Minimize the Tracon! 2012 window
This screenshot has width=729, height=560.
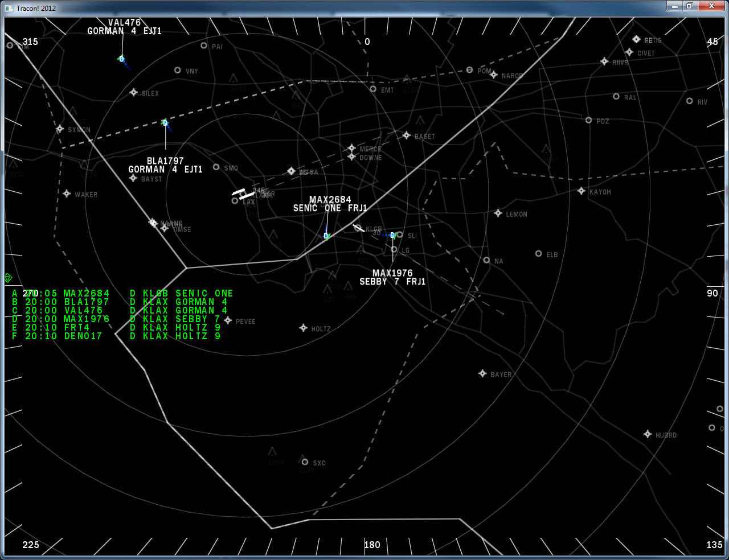(675, 6)
